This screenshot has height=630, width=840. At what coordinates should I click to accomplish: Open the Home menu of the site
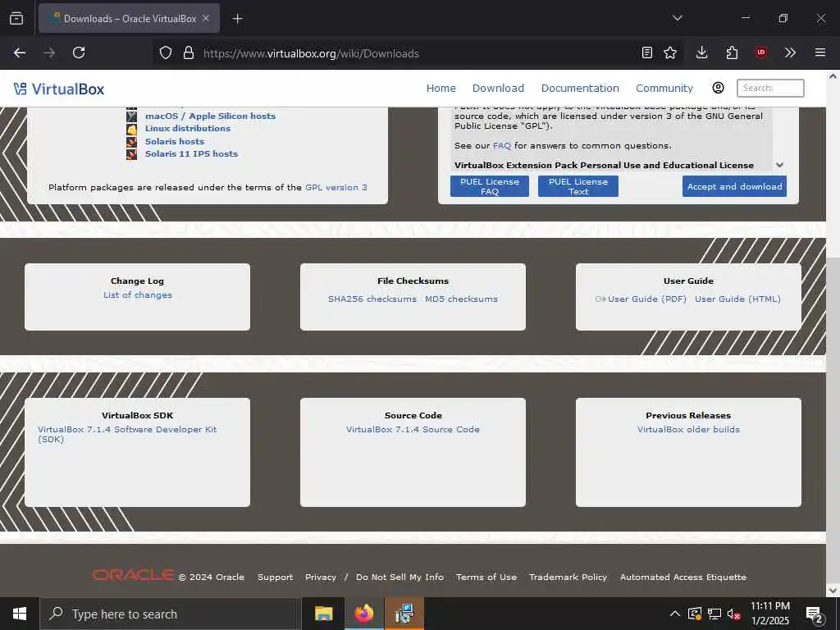tap(441, 89)
